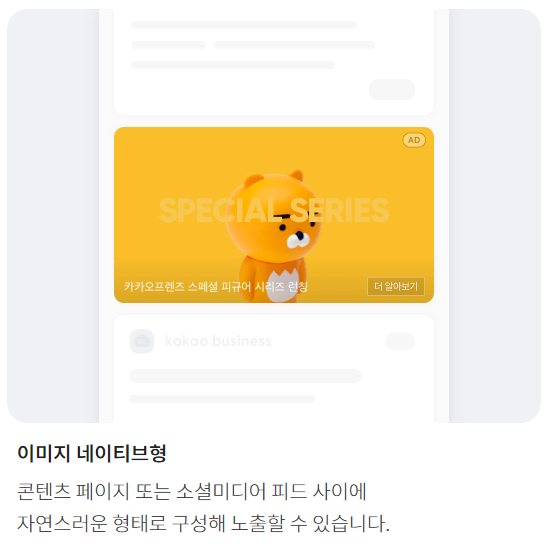Click the long placeholder bar under kakao business
Image resolution: width=553 pixels, height=552 pixels.
[245, 376]
